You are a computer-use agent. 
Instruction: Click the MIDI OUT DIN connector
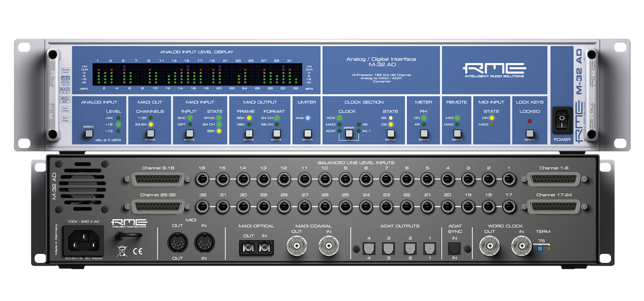click(x=177, y=242)
